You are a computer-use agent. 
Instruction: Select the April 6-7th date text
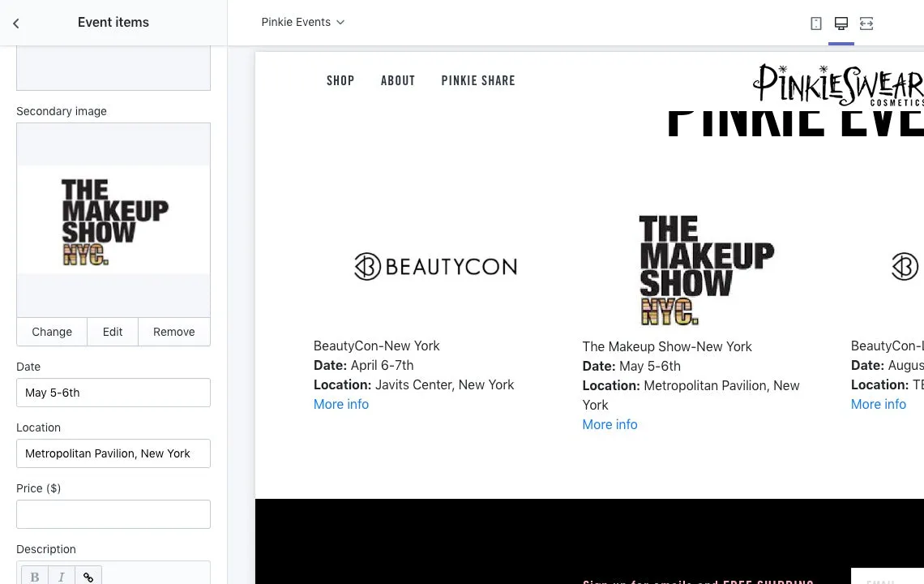(382, 365)
